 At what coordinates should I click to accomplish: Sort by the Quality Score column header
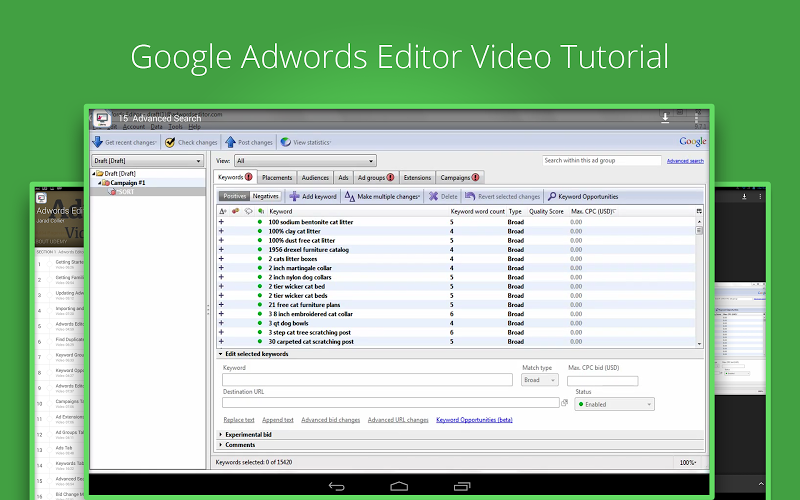click(546, 211)
